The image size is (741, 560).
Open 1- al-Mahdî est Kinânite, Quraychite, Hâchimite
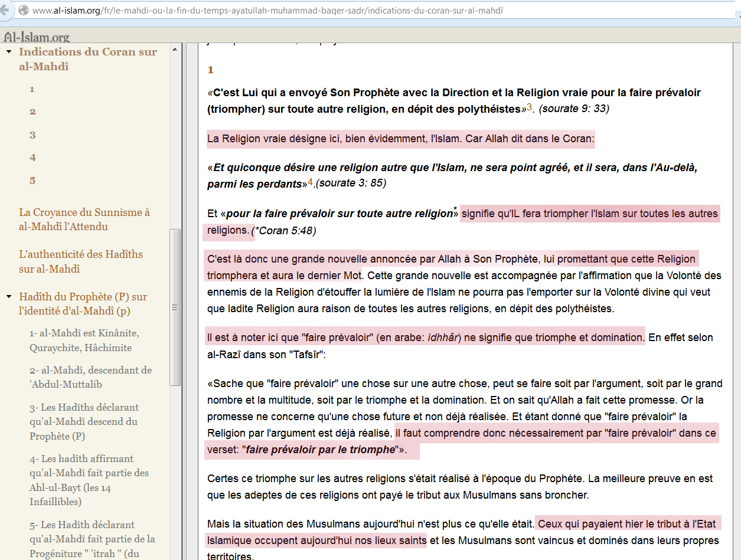tap(84, 340)
